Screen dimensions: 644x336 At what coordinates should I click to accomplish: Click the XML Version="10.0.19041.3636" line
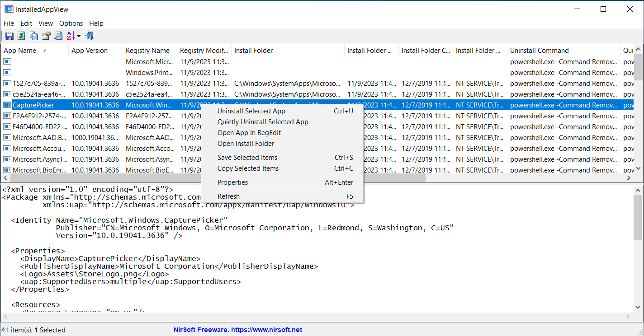(x=119, y=236)
